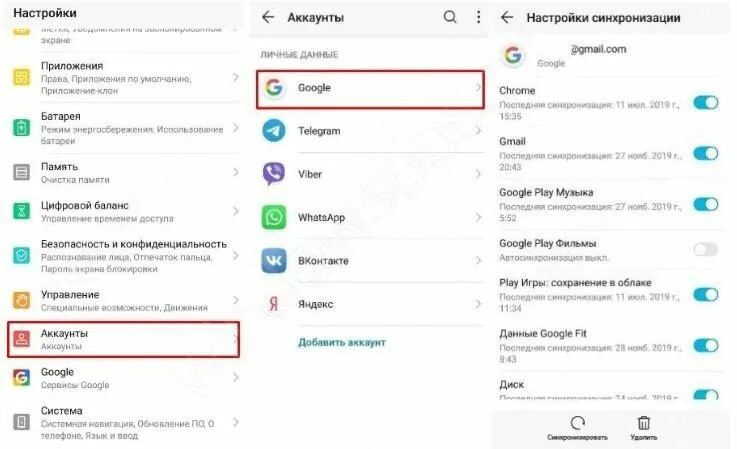
Task: Open Приложения via its right chevron
Action: point(236,77)
